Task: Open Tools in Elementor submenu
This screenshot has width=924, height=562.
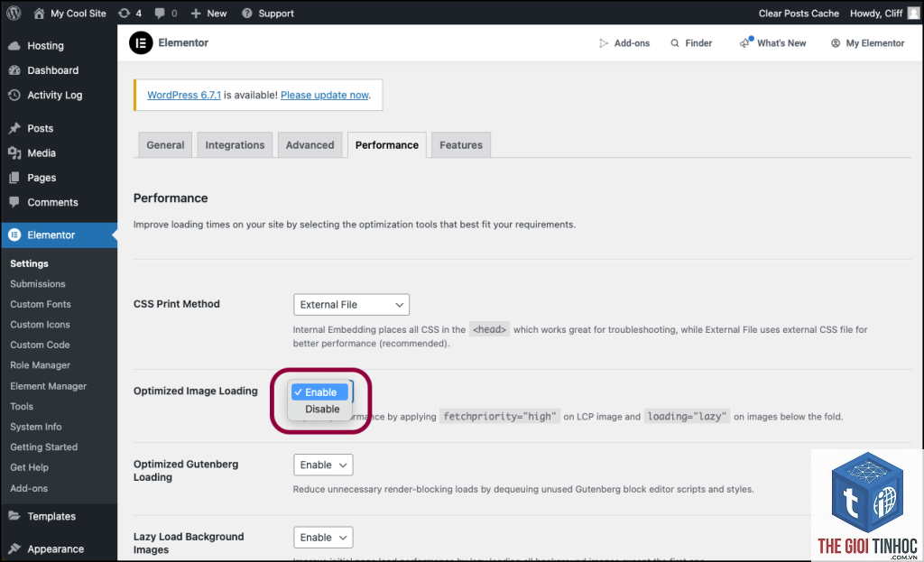Action: 22,407
